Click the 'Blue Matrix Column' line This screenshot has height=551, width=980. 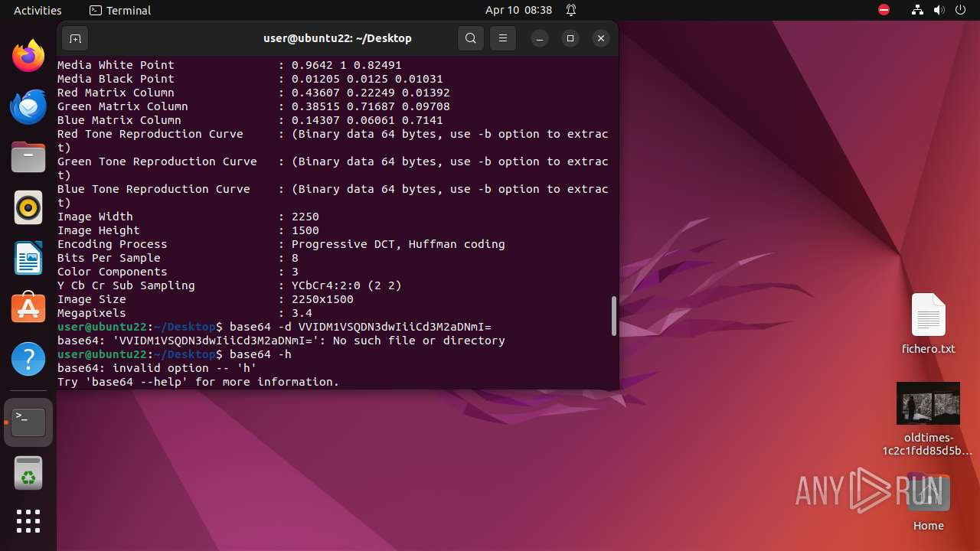coord(250,120)
